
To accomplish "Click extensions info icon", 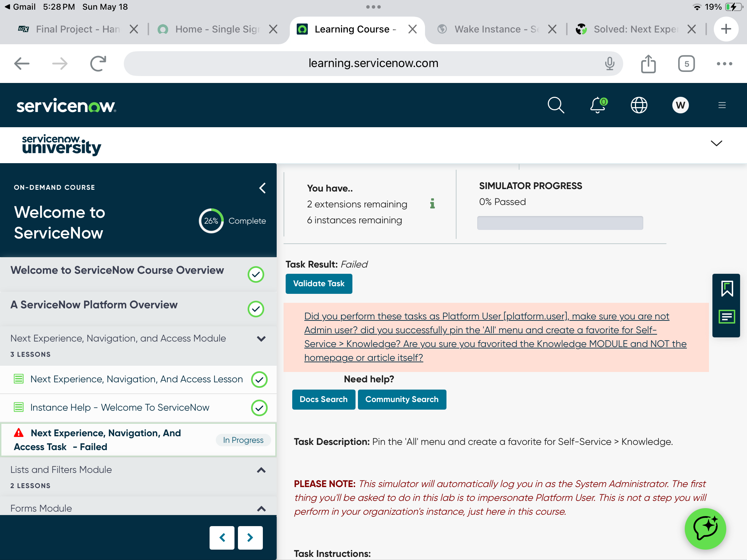I will coord(432,204).
